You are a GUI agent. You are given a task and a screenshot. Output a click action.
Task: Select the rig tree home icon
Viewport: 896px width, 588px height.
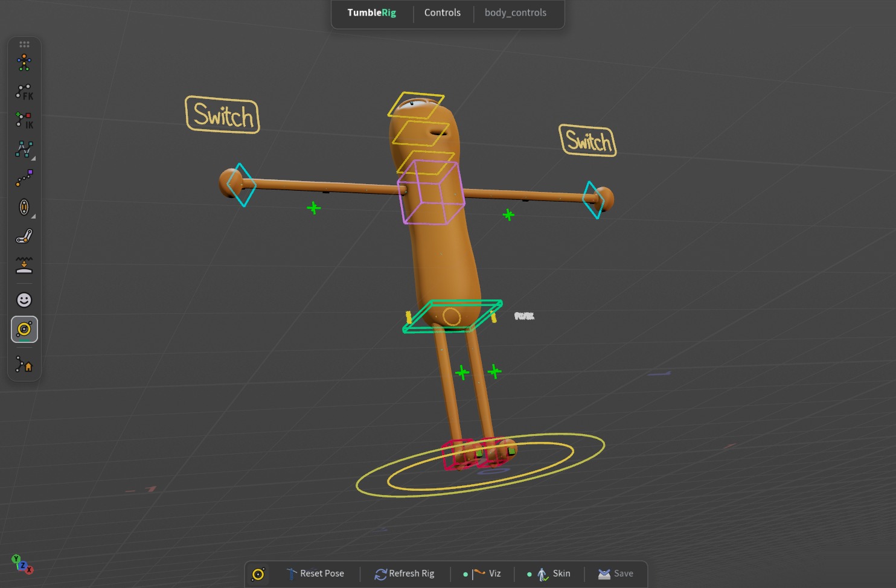[x=24, y=365]
